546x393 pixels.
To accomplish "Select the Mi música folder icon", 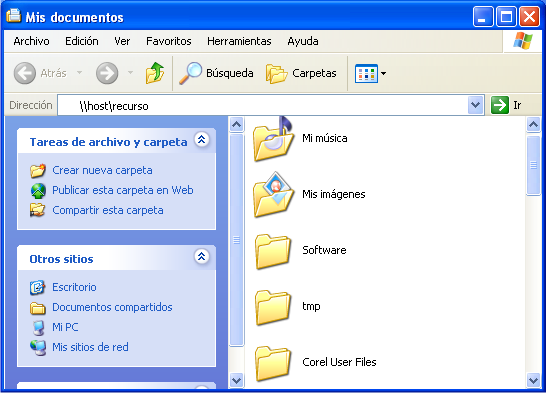I will 273,139.
